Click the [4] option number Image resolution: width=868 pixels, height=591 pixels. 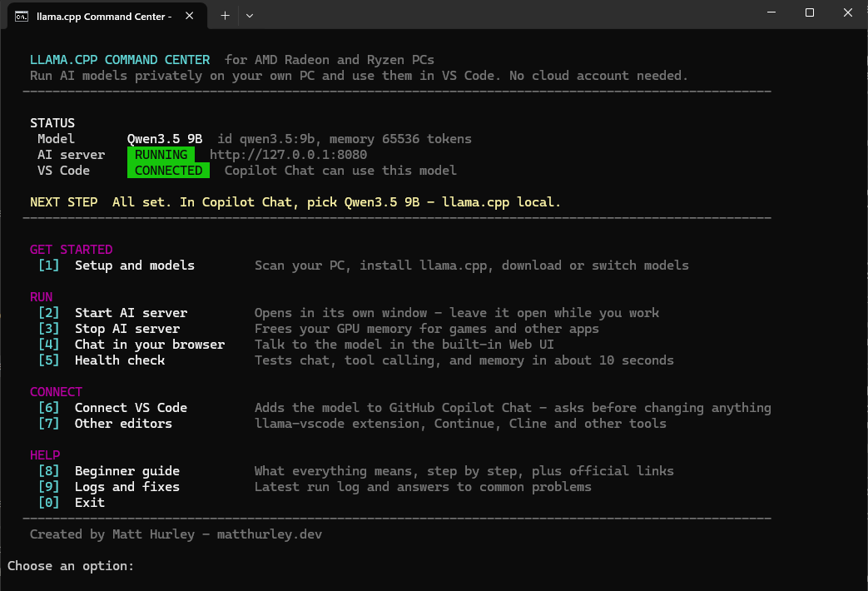click(49, 345)
